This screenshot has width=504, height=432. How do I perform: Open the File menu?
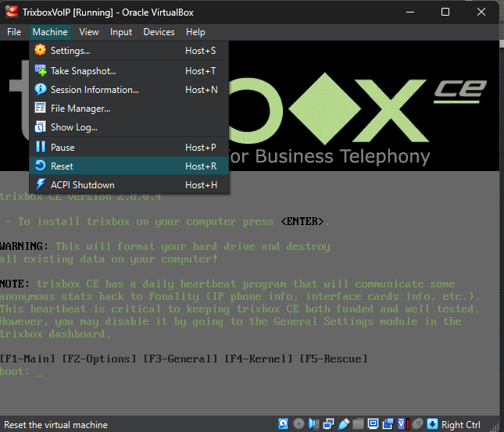(x=14, y=32)
